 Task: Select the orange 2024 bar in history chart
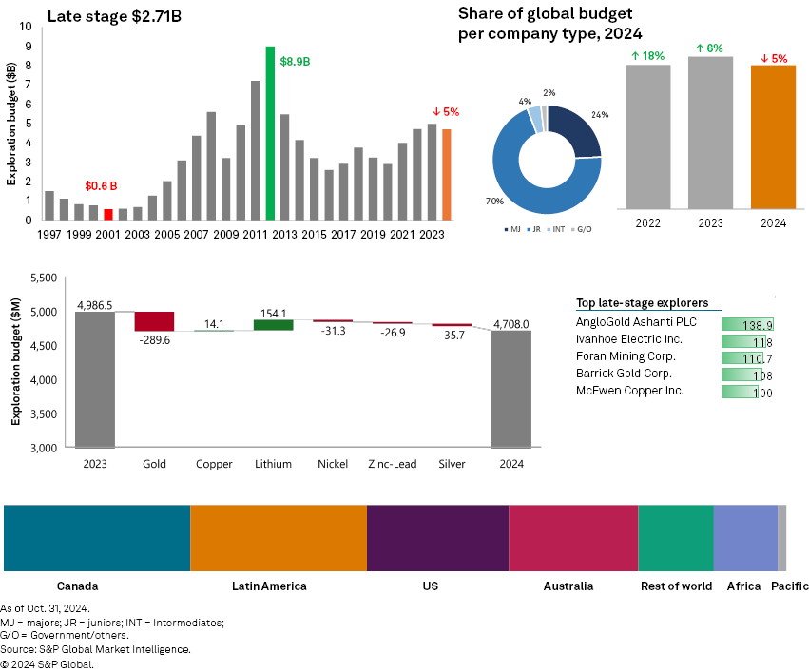point(447,174)
